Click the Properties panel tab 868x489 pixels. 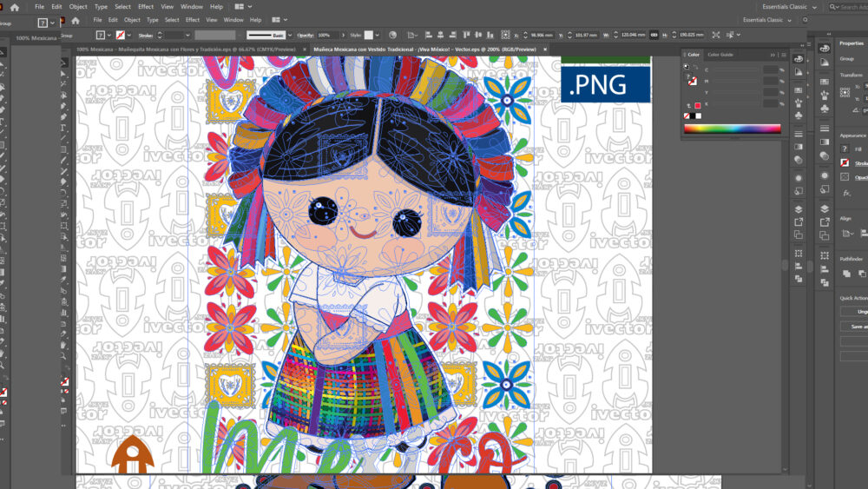pos(852,43)
